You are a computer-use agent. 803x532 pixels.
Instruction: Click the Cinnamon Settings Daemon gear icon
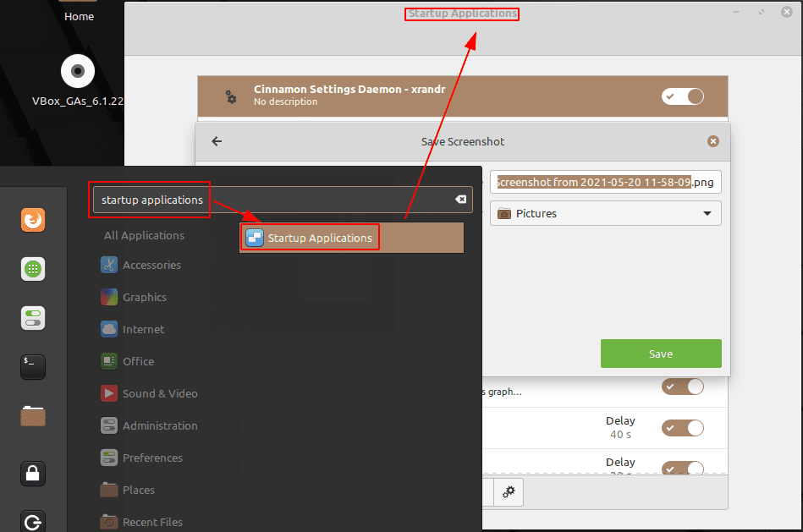click(x=231, y=96)
